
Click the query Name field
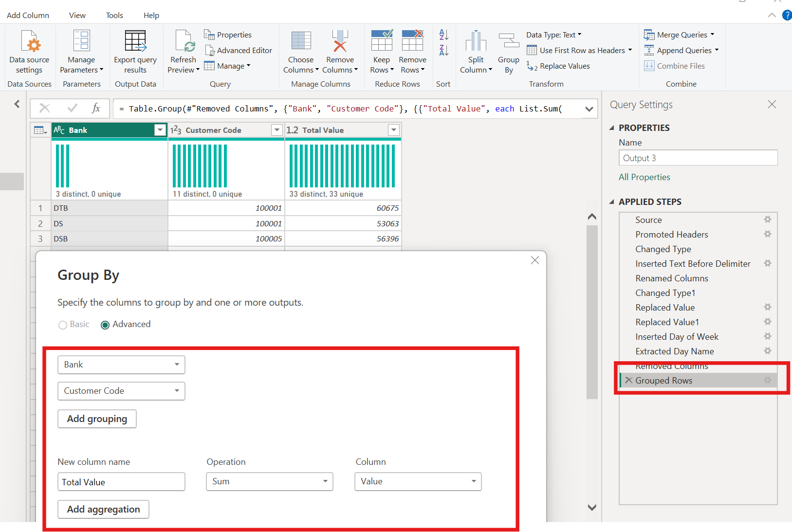[x=698, y=158]
